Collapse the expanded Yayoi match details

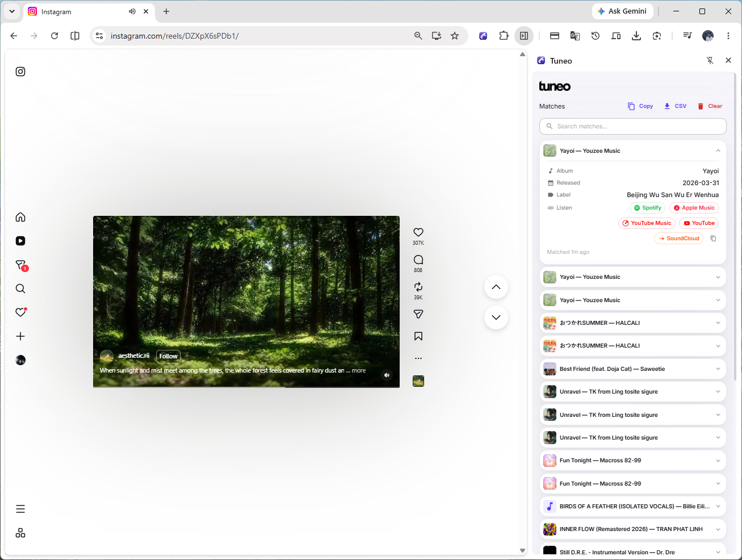coord(718,151)
